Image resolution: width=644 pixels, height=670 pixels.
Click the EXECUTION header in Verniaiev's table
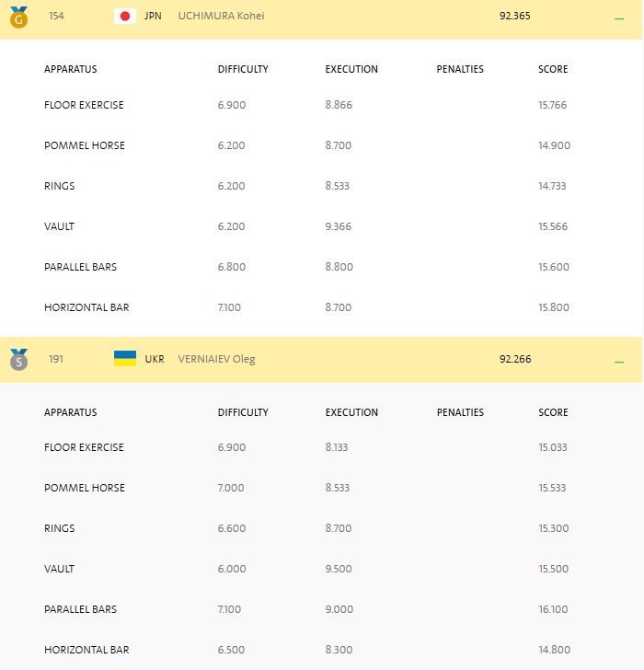pos(351,412)
